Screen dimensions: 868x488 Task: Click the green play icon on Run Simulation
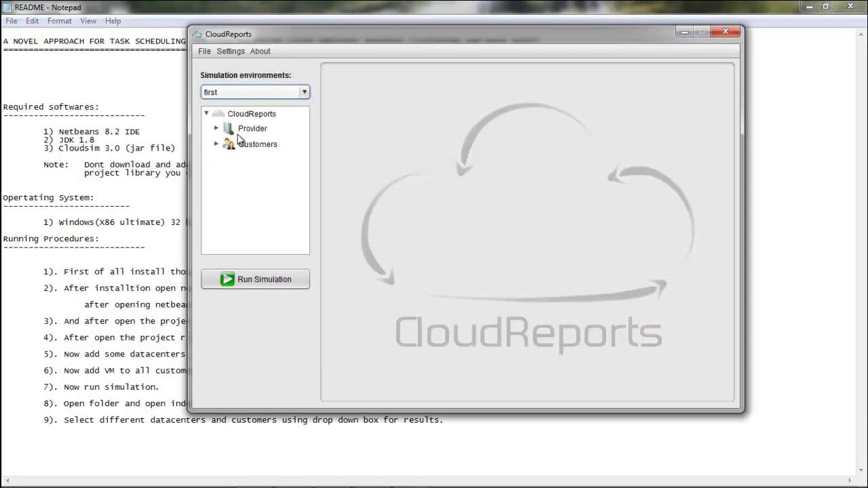[227, 279]
